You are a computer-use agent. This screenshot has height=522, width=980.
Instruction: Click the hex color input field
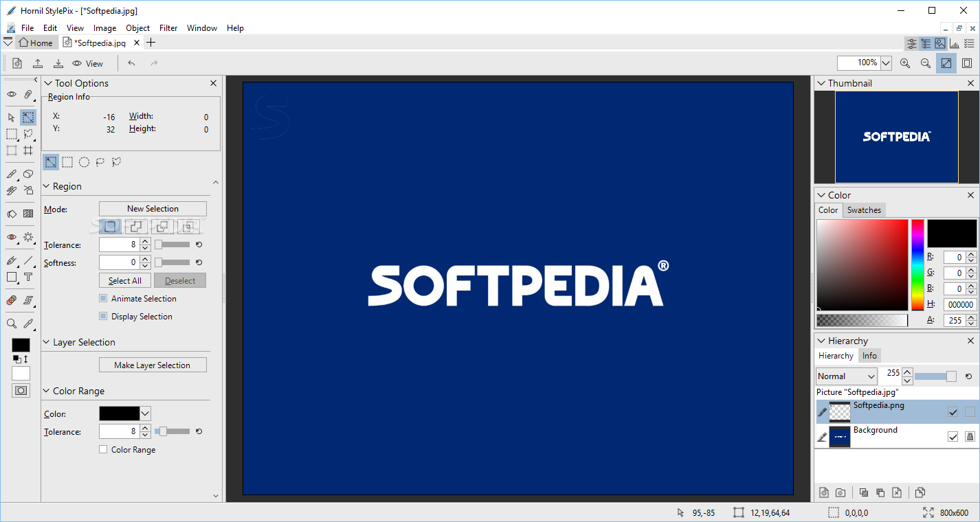960,304
